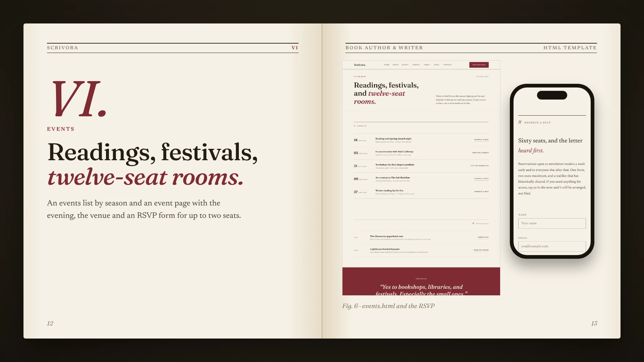
Task: Click the "On the road" eyebrow label
Action: tap(360, 76)
